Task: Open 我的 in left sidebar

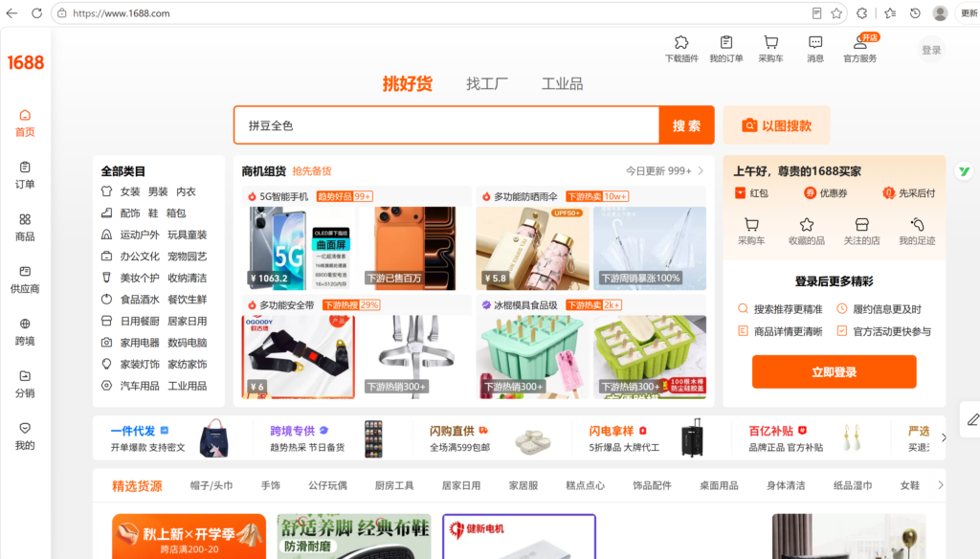Action: click(x=25, y=436)
